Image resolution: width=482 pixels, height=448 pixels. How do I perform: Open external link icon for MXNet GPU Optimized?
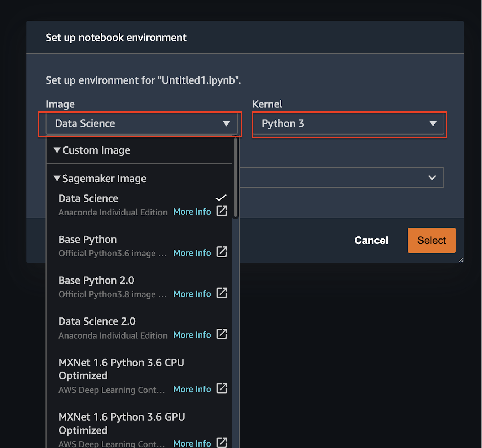[x=222, y=443]
